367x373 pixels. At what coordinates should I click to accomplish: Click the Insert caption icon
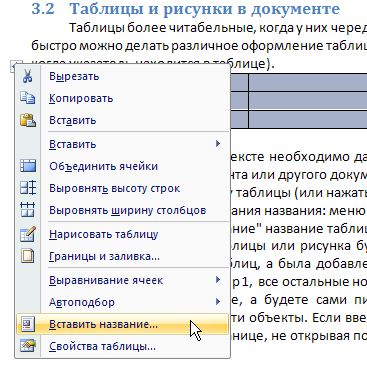[28, 324]
